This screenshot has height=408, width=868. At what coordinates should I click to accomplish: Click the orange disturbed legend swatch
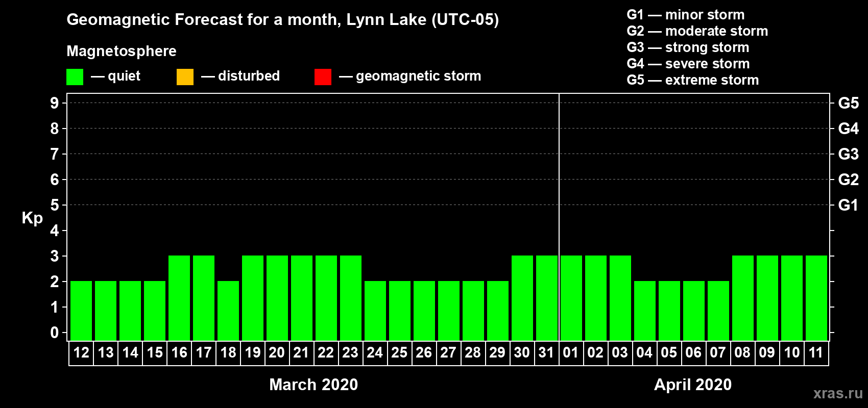tap(185, 77)
